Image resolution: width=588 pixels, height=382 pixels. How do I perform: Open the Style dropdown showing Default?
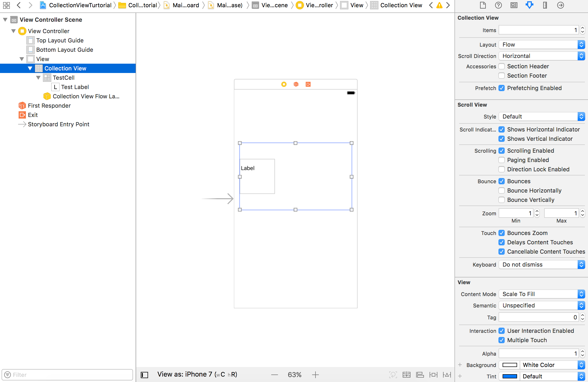click(x=542, y=117)
